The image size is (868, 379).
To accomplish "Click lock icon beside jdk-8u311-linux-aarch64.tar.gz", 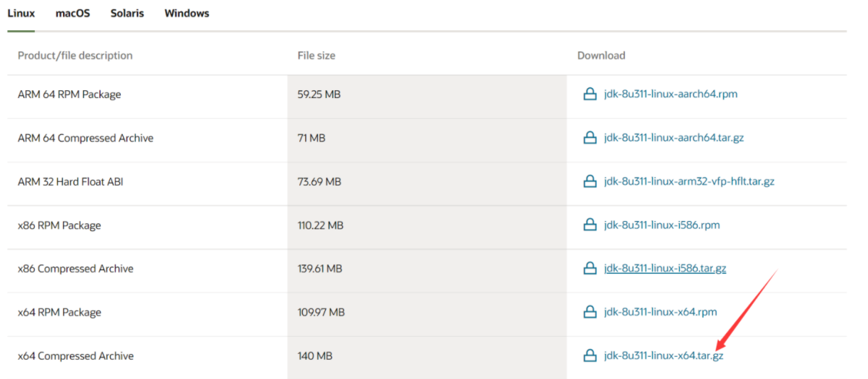I will coord(589,138).
